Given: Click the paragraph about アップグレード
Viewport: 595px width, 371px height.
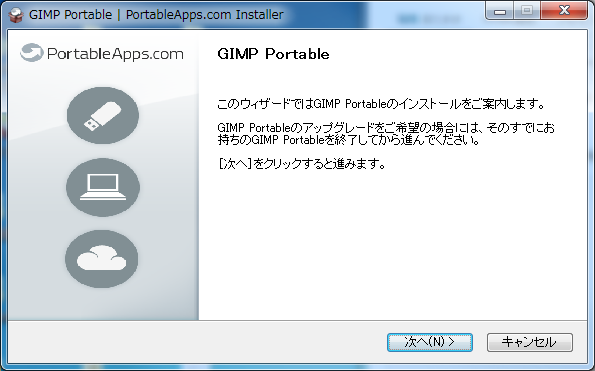Looking at the screenshot, I should coord(386,134).
